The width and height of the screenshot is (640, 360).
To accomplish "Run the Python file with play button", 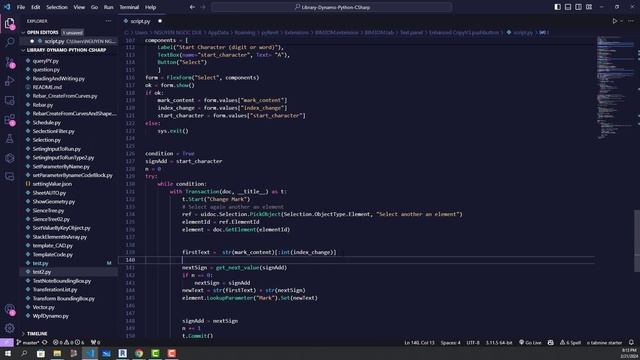I will (x=614, y=21).
